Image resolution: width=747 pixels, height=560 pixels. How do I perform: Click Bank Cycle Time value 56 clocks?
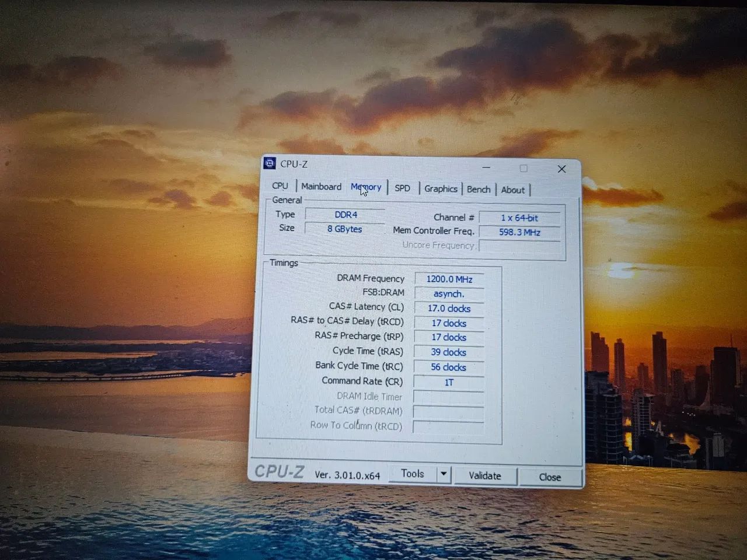click(449, 367)
